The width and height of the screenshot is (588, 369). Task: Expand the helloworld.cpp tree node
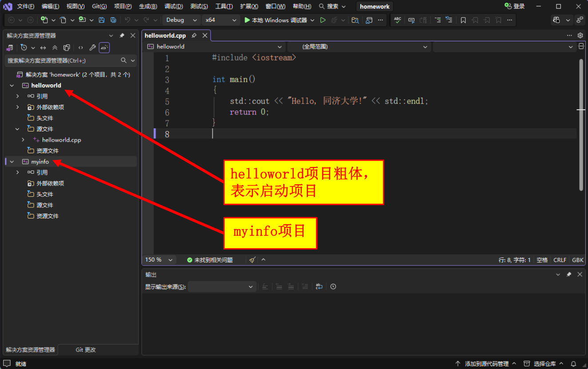(23, 140)
